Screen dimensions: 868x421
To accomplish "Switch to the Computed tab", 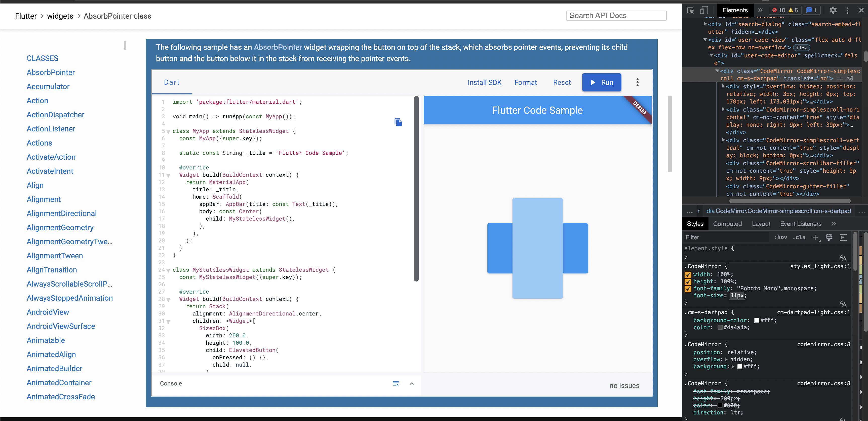I will [x=728, y=224].
